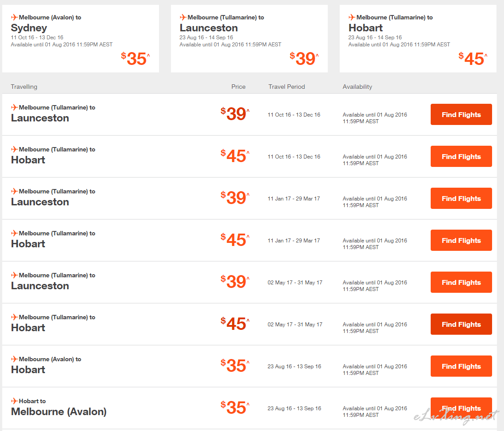Click plane icon on top Launceston deal card

(183, 17)
